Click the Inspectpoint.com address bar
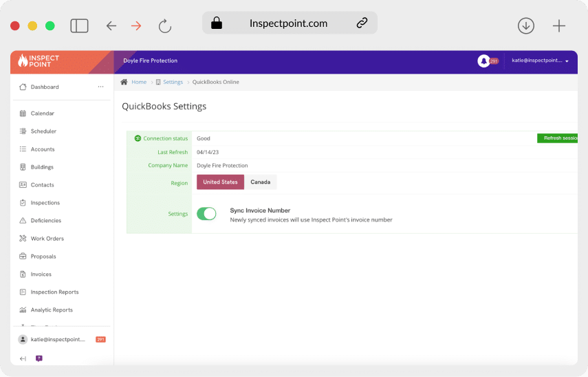 [x=289, y=23]
